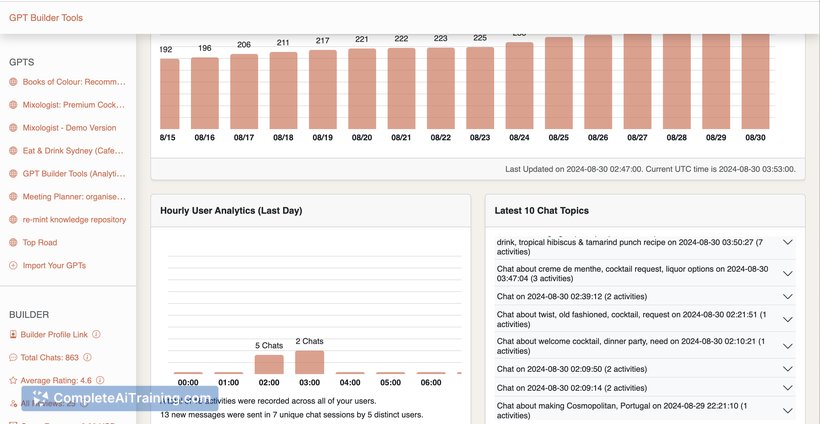The width and height of the screenshot is (820, 424).
Task: Click the chat bubble icon beside Total Chats
Action: 13,358
